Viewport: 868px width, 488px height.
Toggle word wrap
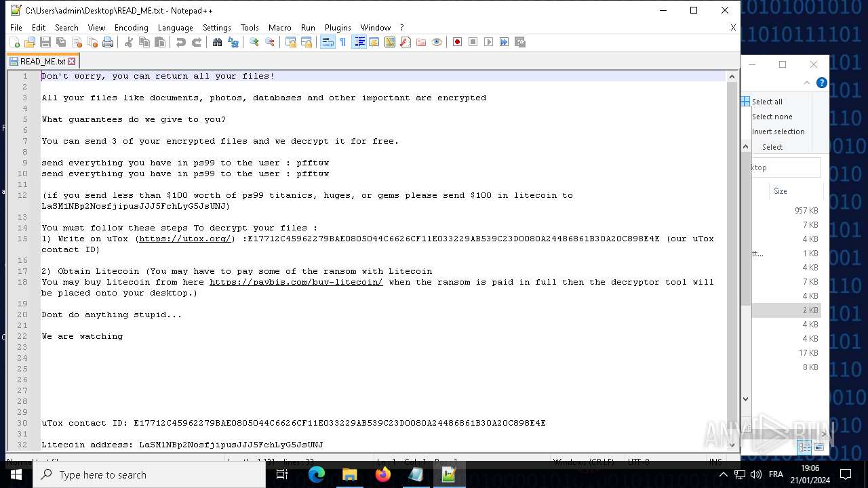tap(328, 42)
